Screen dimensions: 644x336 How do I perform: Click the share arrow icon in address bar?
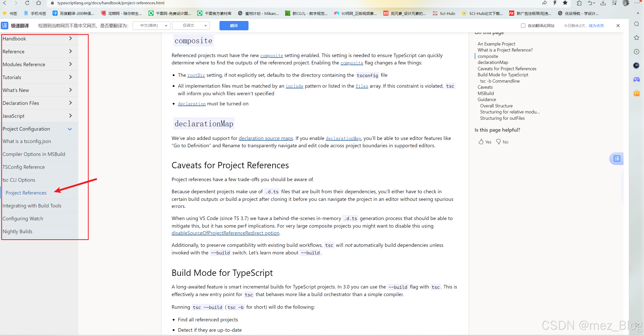(x=544, y=3)
